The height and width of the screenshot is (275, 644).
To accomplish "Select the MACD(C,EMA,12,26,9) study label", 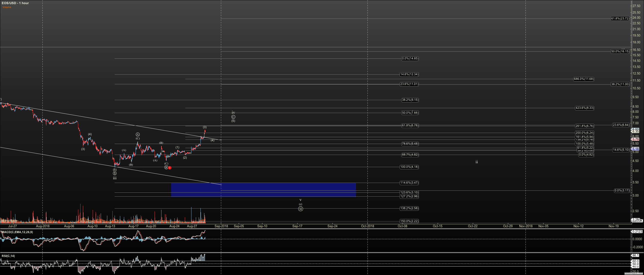I will 17,232.
